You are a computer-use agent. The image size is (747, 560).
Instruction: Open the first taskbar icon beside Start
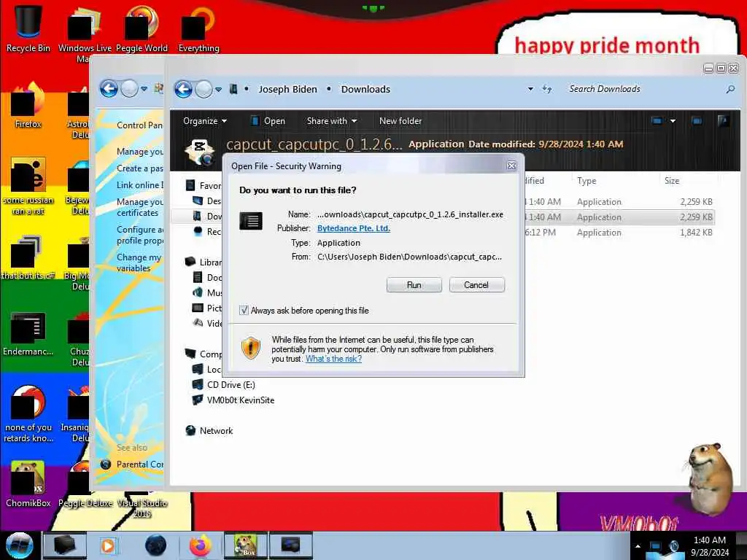click(65, 545)
